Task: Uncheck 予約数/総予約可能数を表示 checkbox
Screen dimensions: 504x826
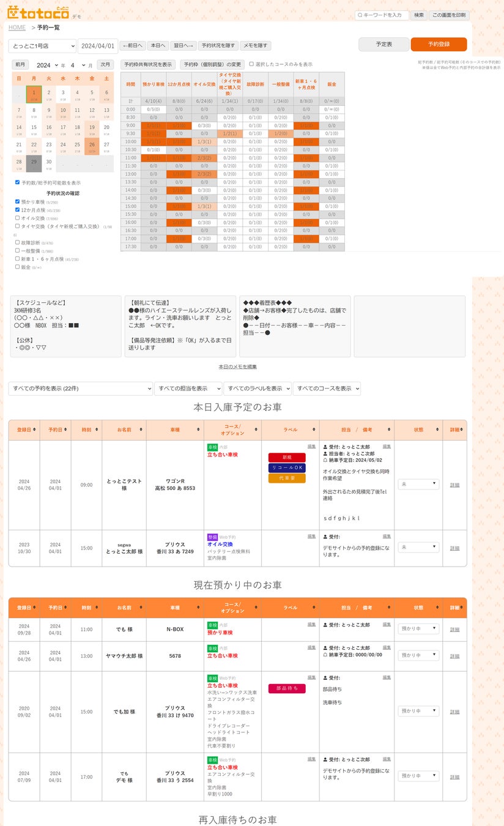Action: (x=17, y=182)
